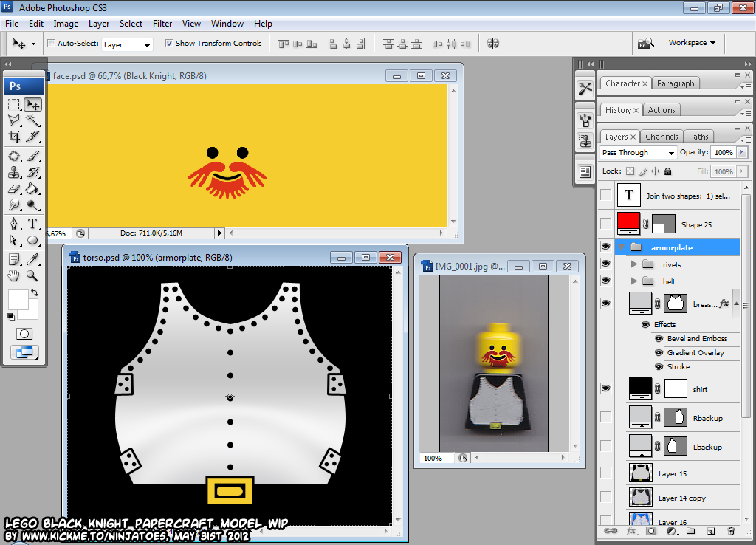
Task: Expand the rivets layer group
Action: (x=634, y=264)
